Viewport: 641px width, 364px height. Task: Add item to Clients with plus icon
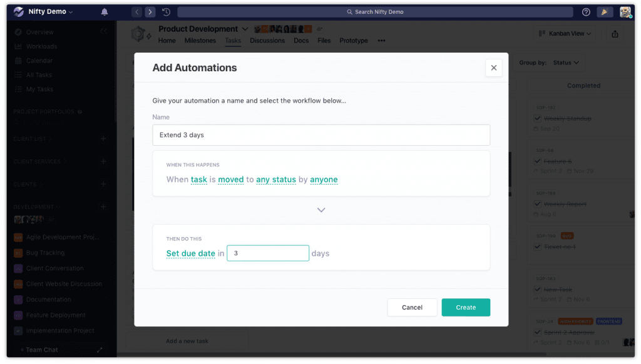coord(103,184)
